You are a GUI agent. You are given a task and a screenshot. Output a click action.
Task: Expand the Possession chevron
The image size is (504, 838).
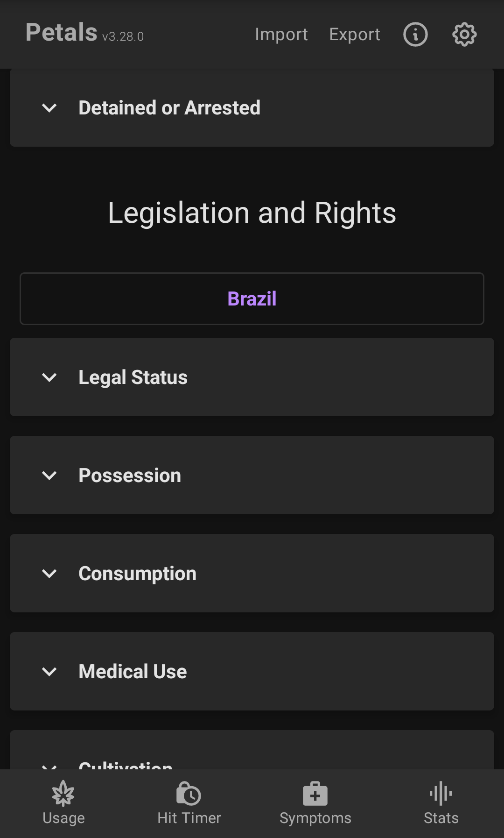coord(49,475)
